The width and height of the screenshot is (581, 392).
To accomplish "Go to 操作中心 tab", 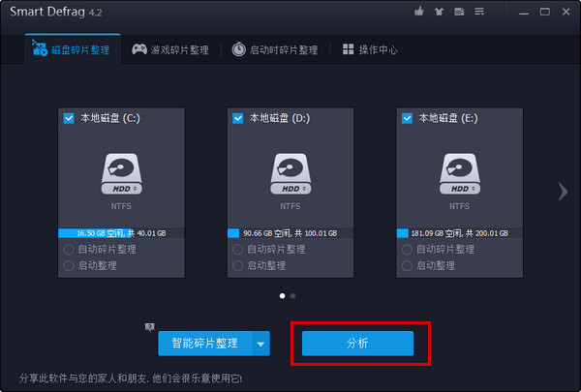I will coord(370,49).
